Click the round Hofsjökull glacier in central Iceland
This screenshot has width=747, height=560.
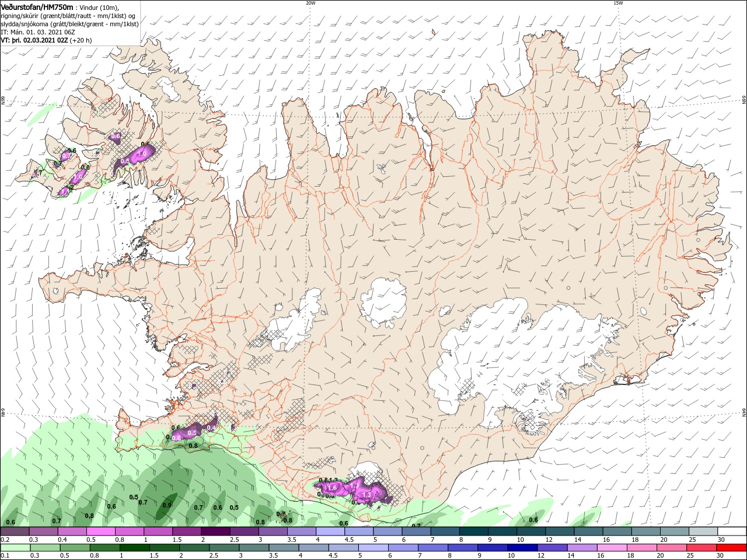coord(383,303)
